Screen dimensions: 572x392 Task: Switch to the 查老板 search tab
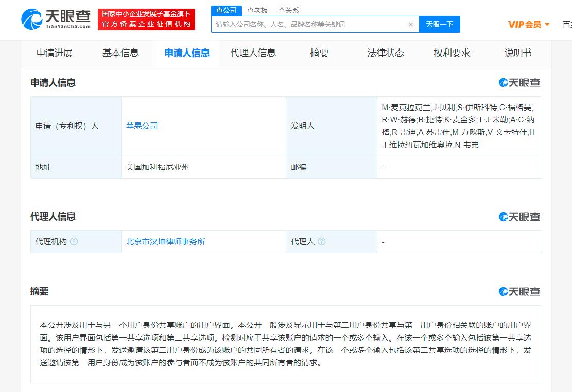click(x=257, y=11)
